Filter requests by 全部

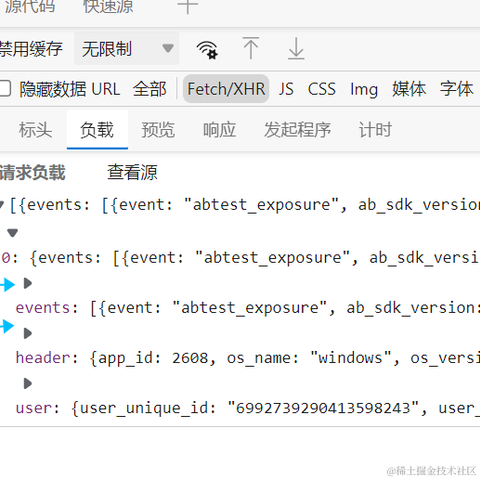[x=149, y=89]
